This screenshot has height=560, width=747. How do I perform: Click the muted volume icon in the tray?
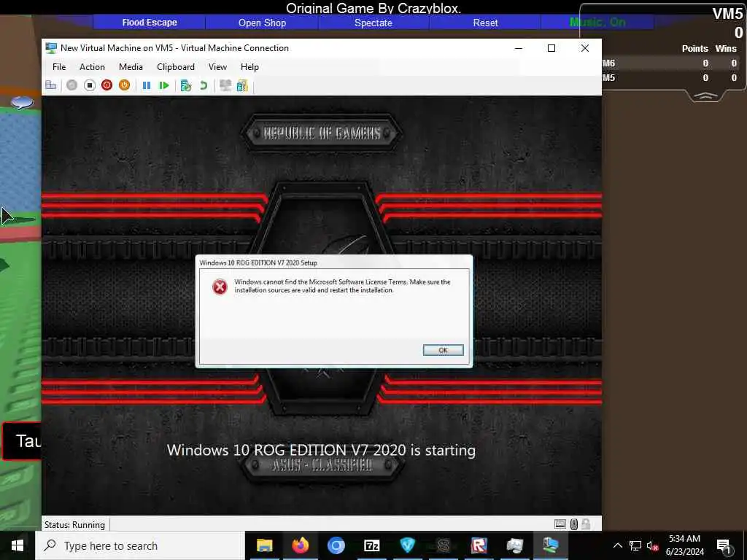[653, 545]
